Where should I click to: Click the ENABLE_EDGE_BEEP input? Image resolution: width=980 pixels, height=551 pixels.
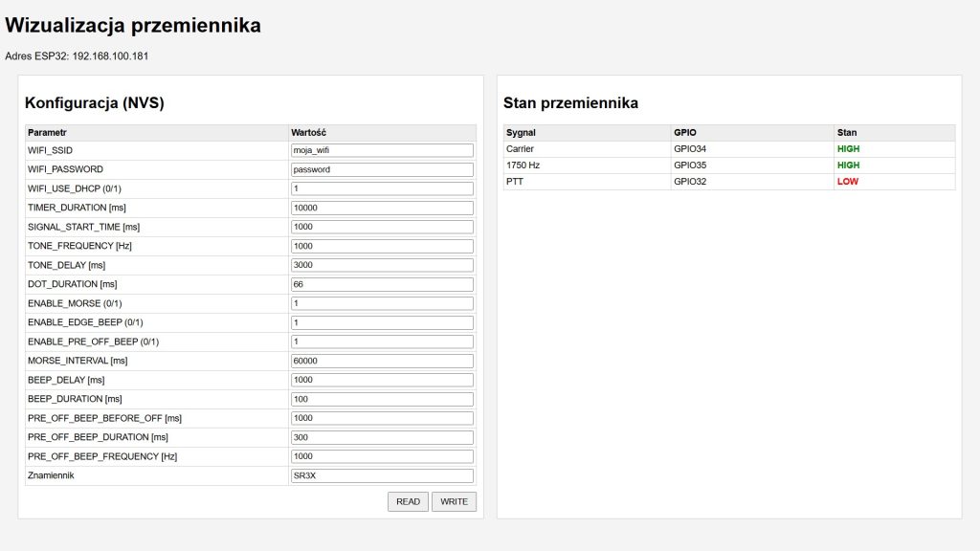click(382, 322)
